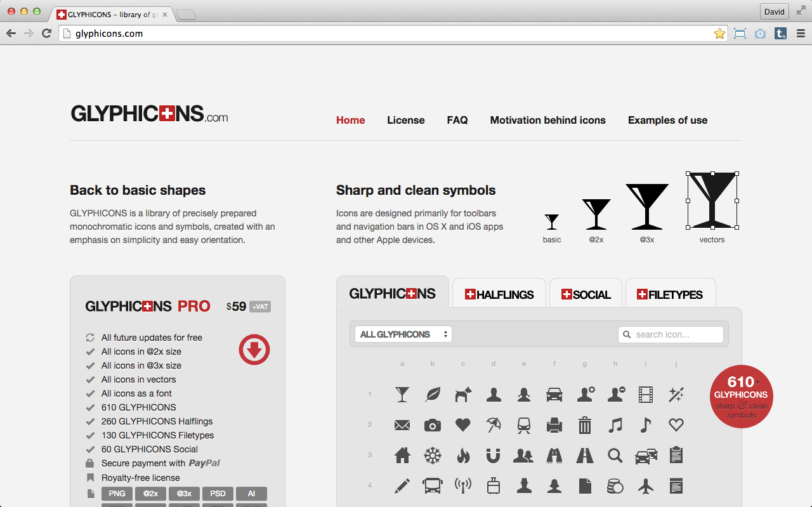Image resolution: width=812 pixels, height=507 pixels.
Task: Select the fire flame glyph icon
Action: [x=463, y=456]
